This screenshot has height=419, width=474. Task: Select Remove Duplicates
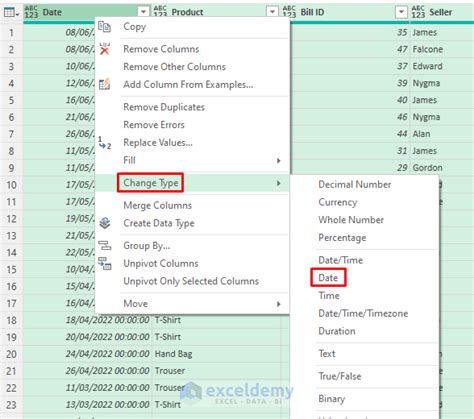(164, 107)
